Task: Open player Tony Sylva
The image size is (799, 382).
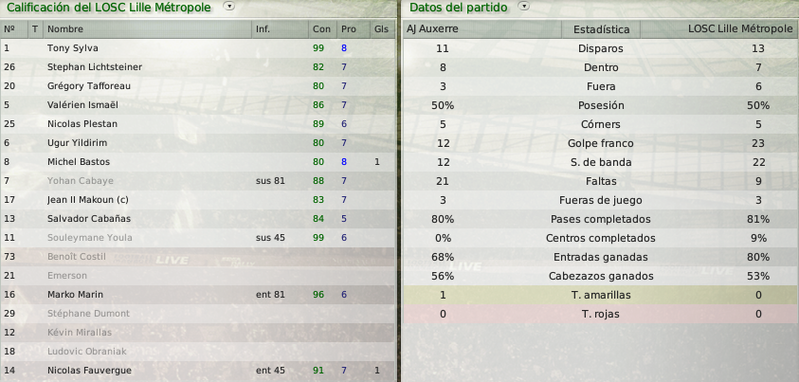Action: tap(73, 48)
